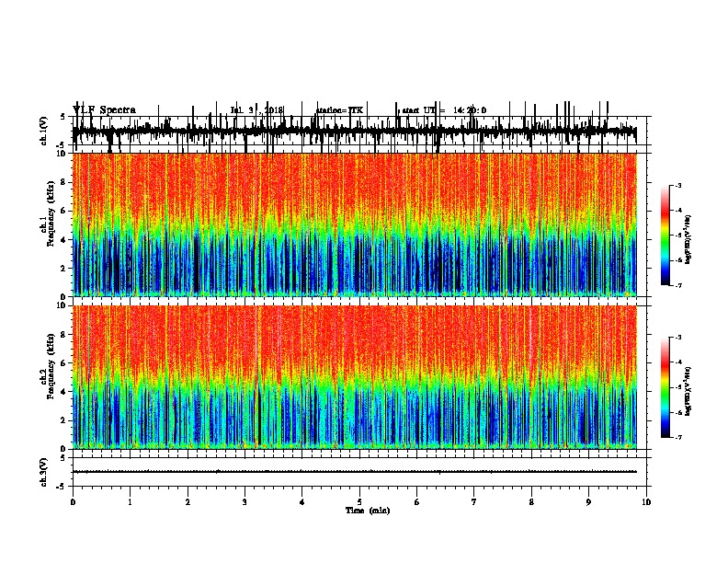Click the '8' kHz tick on ch.1 frequency axis
The image size is (728, 563).
(64, 182)
